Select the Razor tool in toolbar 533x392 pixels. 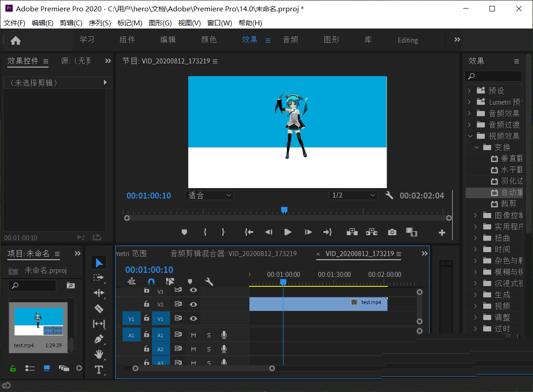click(99, 309)
